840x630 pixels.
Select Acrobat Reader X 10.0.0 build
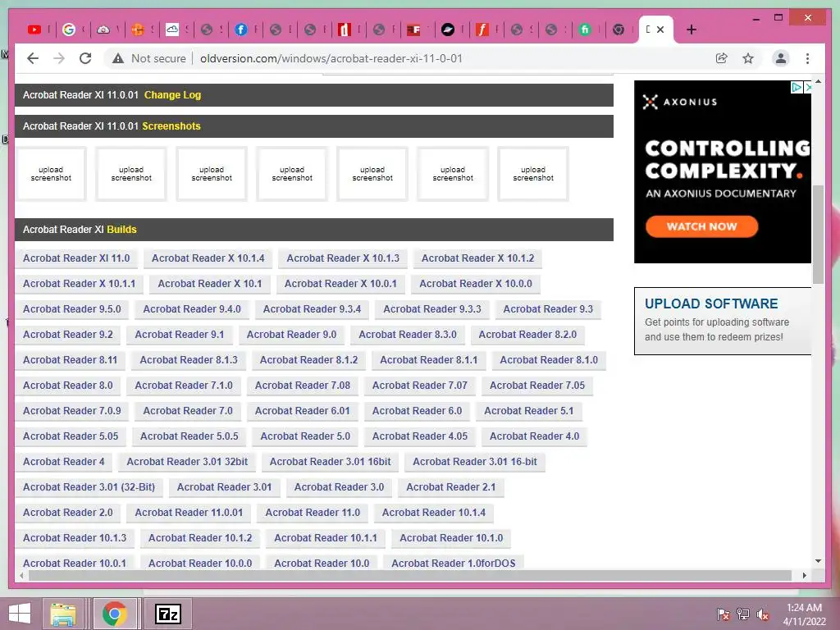click(x=476, y=283)
